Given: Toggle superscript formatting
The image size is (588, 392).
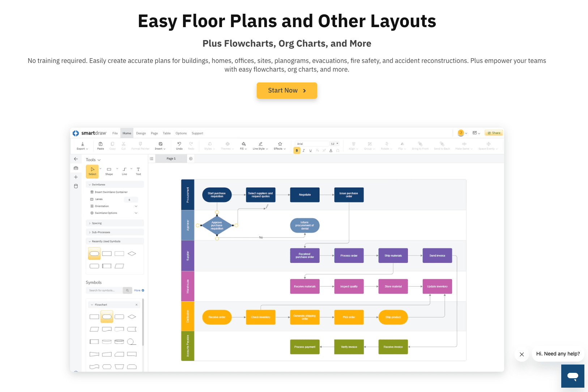Looking at the screenshot, I should tap(324, 150).
